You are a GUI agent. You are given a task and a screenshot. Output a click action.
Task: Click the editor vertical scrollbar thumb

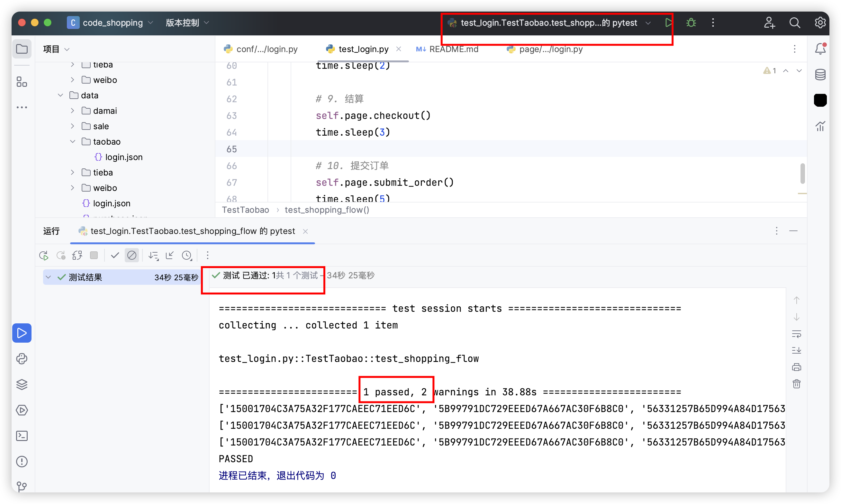(x=802, y=174)
